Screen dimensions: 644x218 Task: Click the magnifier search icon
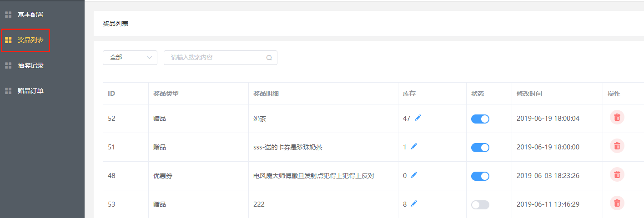pos(269,58)
